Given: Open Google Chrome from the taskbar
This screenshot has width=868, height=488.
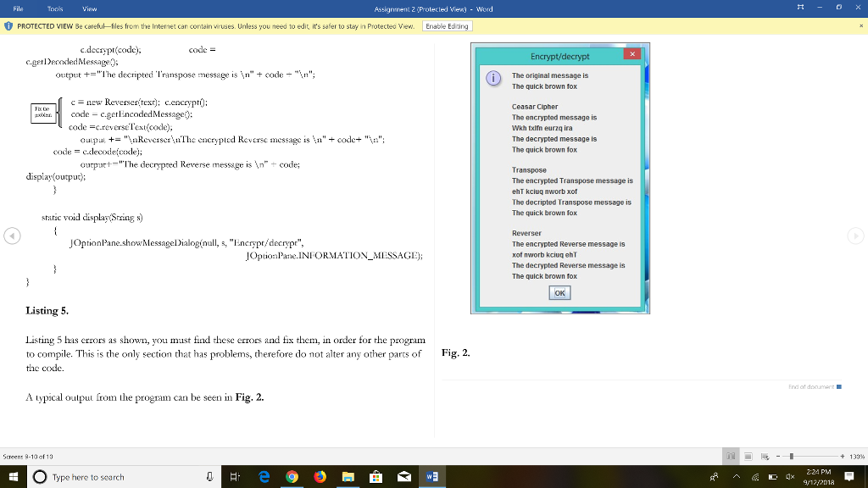Looking at the screenshot, I should [x=292, y=476].
